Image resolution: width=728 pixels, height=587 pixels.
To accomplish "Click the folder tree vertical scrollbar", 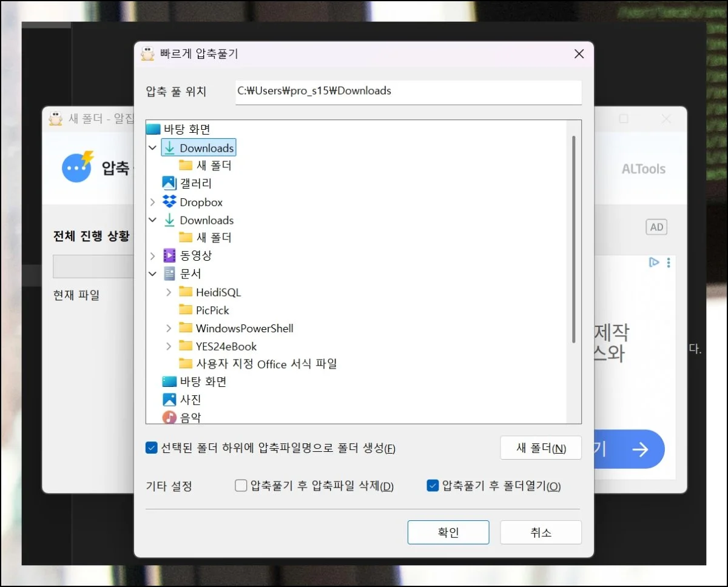I will coord(574,239).
